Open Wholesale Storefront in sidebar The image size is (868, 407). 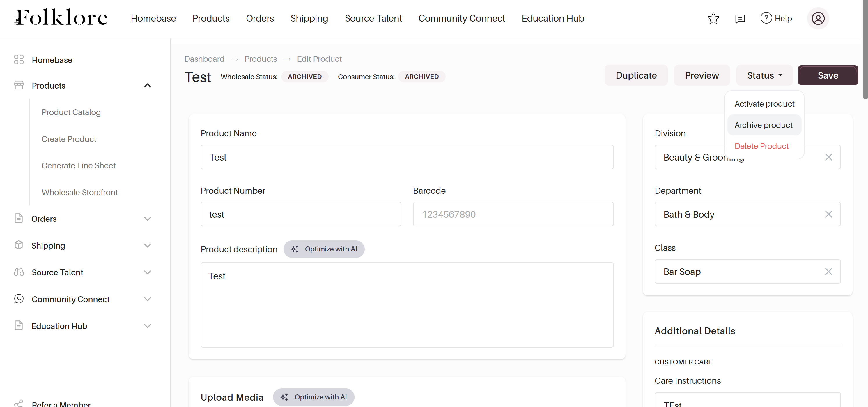coord(79,192)
